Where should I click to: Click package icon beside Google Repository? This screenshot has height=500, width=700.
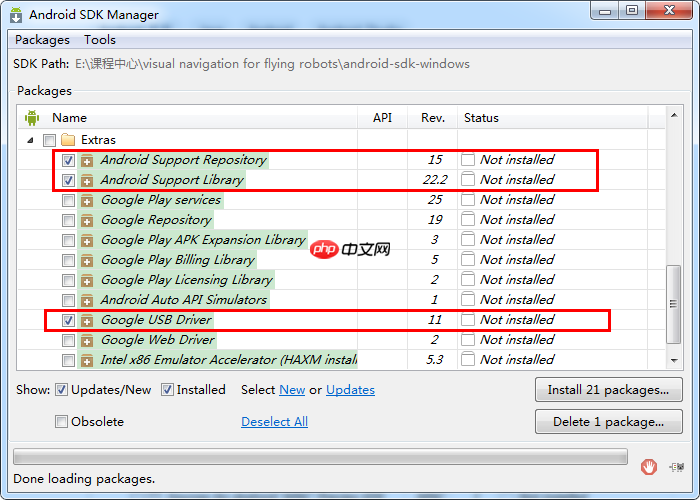coord(87,220)
